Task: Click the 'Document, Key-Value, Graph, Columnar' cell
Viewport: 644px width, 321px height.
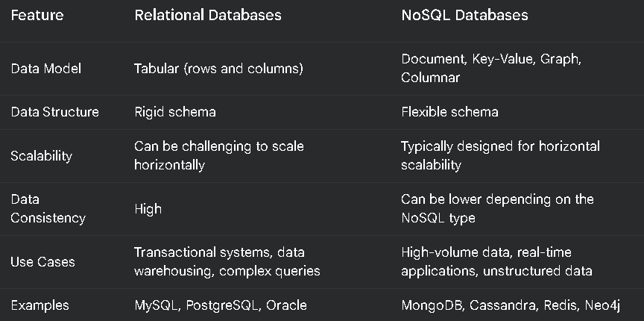Action: [x=491, y=69]
